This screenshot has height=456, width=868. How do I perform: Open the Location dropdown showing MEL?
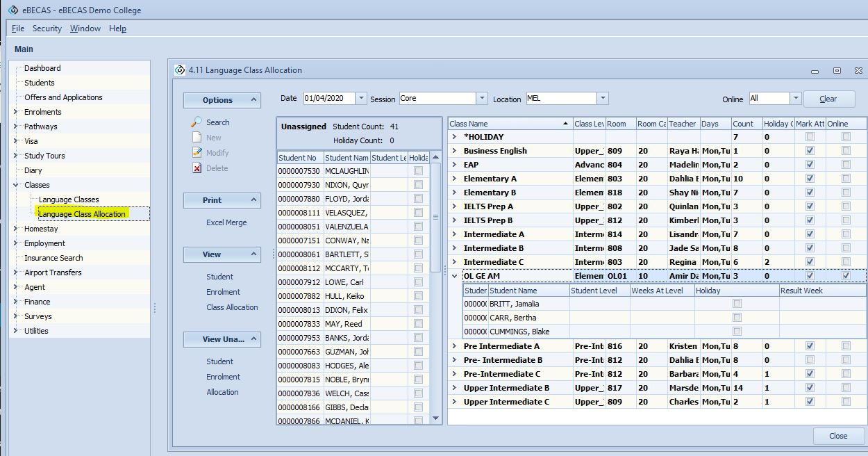[602, 99]
